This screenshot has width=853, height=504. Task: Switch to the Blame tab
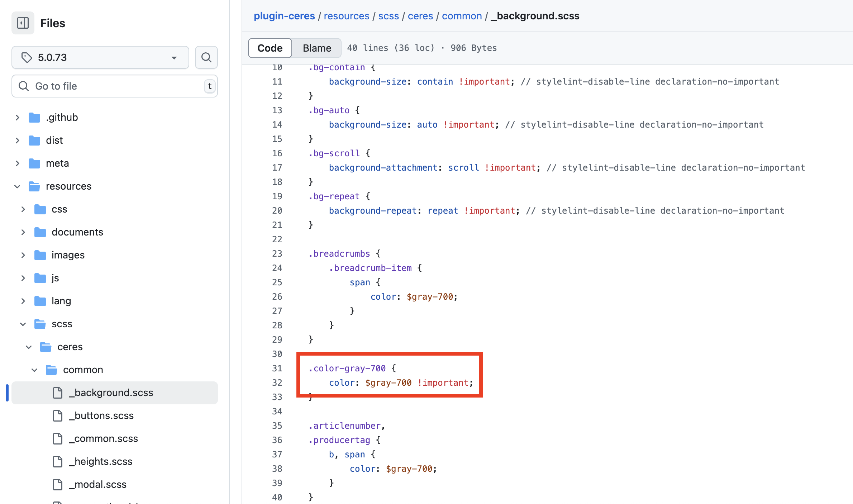[317, 48]
